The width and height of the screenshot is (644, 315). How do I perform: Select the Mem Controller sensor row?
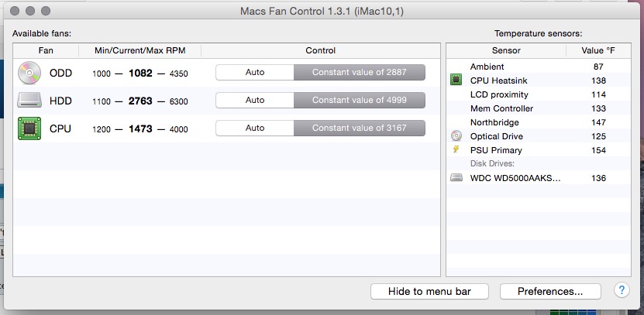pos(539,108)
